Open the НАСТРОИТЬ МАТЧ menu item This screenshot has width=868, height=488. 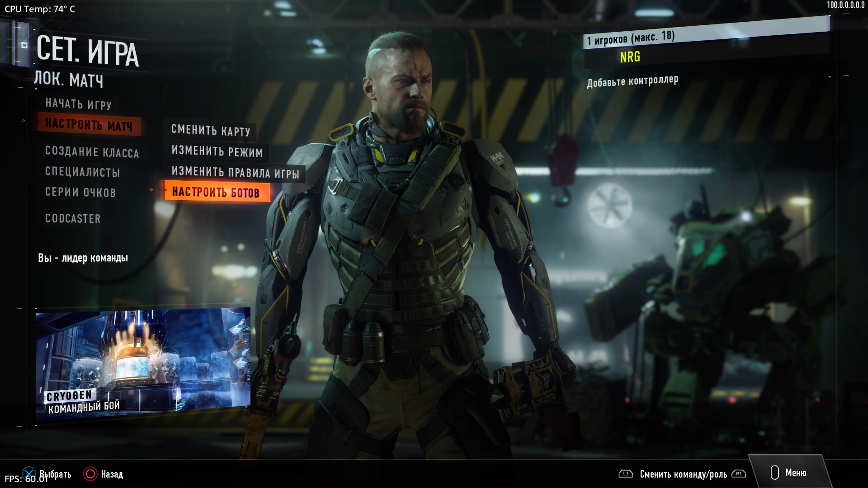point(89,124)
